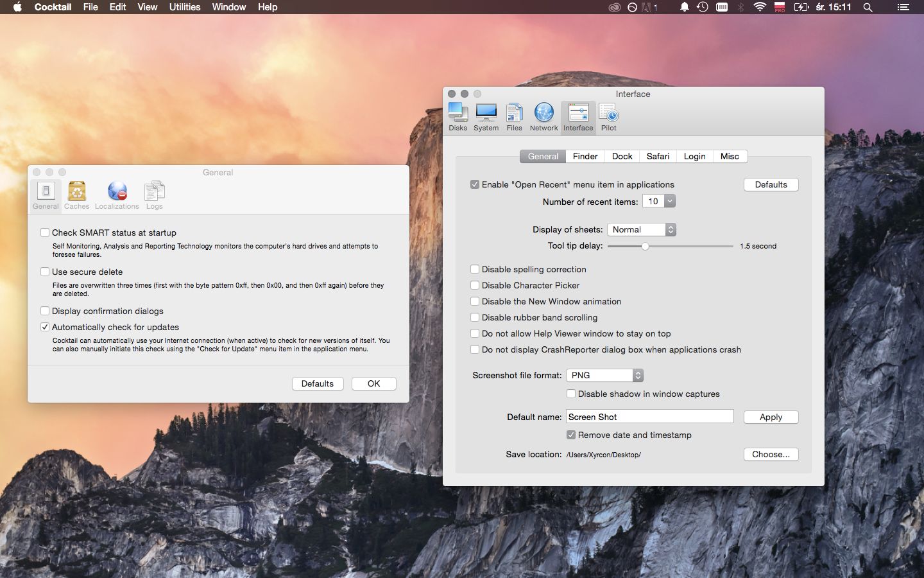
Task: Click the keyboard input flag icon
Action: (780, 7)
